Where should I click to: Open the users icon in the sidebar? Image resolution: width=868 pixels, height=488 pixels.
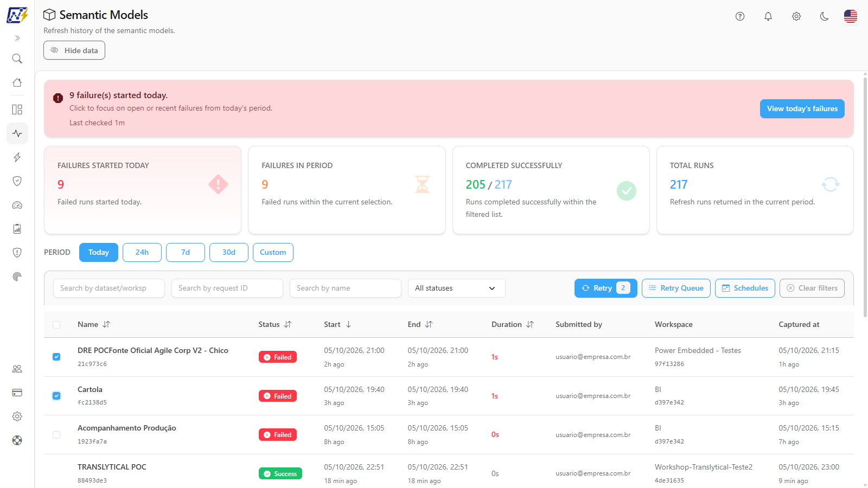click(x=17, y=369)
